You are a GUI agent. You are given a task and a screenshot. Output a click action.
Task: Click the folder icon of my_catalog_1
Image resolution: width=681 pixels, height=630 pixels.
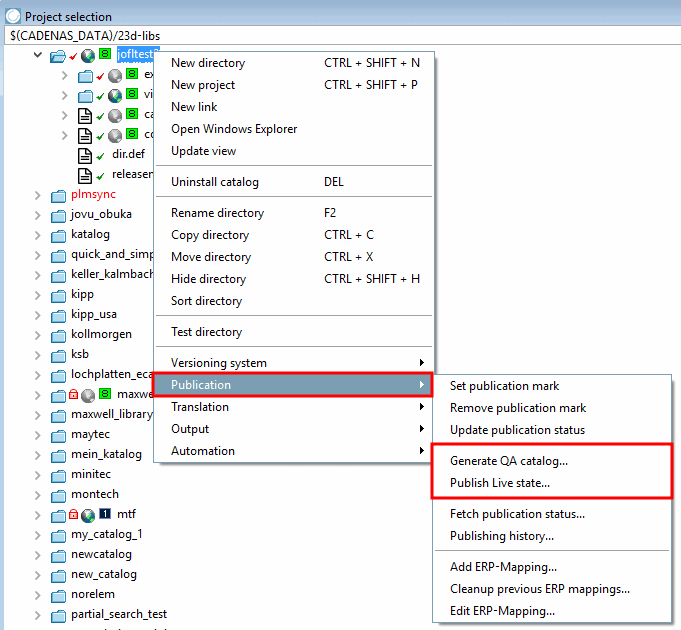point(58,537)
